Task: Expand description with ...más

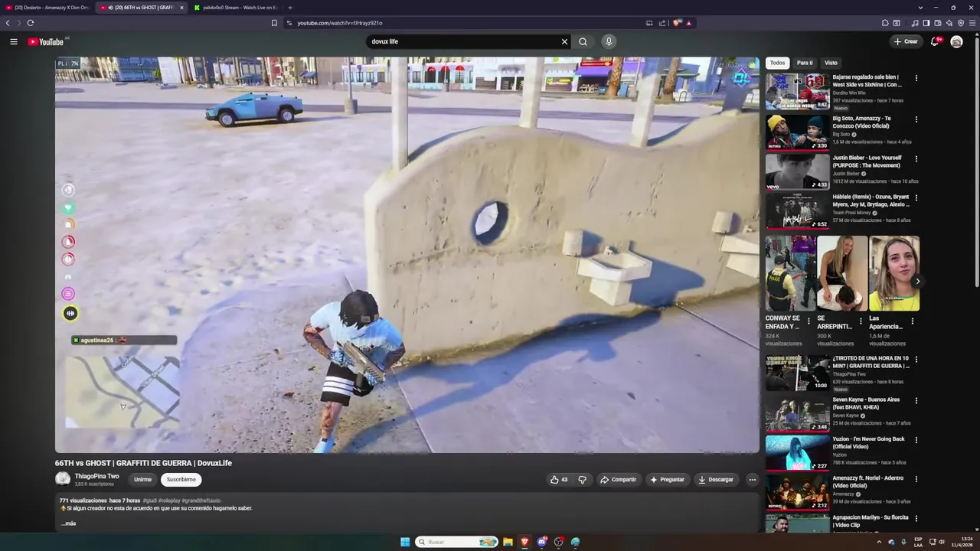Action: (x=69, y=523)
